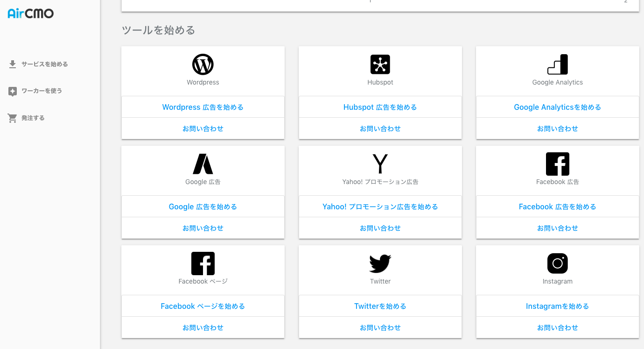This screenshot has width=644, height=349.
Task: Click お問い合わせ in the Wordpress card
Action: pyautogui.click(x=203, y=128)
